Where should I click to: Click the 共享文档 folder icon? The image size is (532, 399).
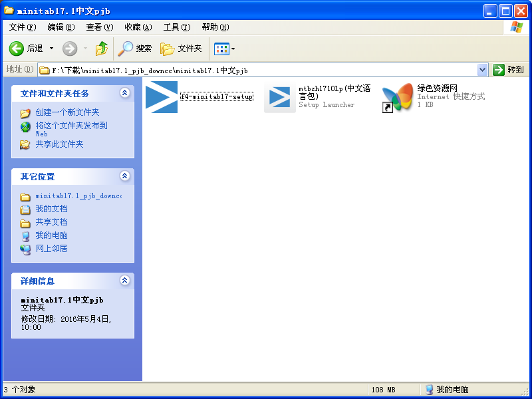pyautogui.click(x=25, y=223)
